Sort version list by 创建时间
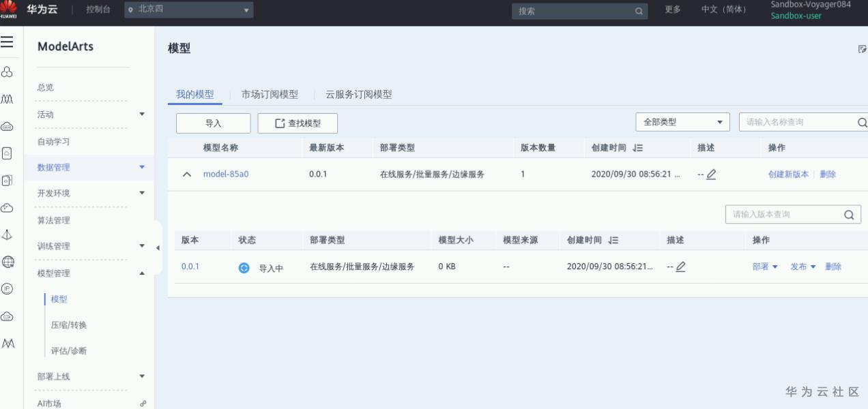 click(614, 240)
